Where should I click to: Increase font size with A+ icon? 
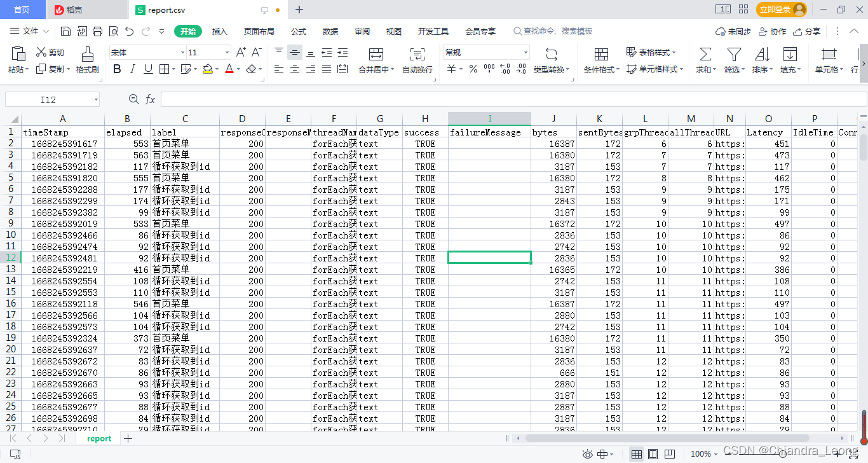(241, 52)
